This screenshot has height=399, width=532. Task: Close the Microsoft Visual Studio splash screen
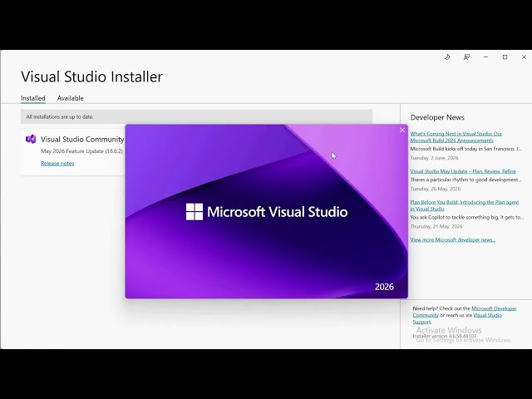(x=402, y=130)
